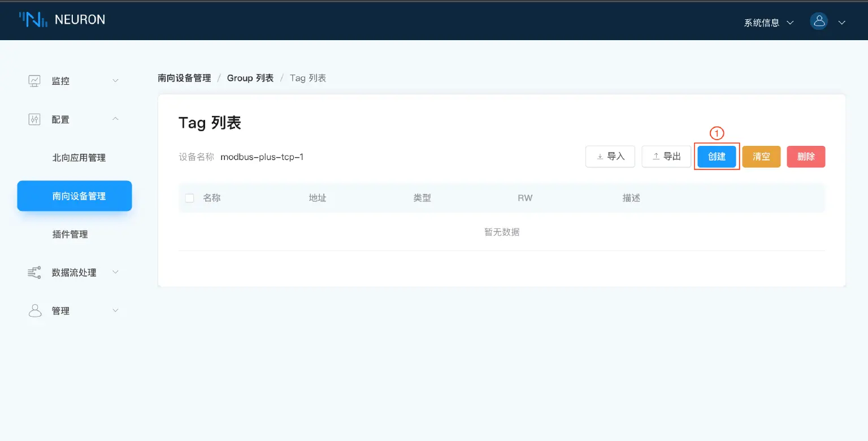This screenshot has width=868, height=441.
Task: Go to Group 列表 breadcrumb link
Action: point(250,78)
